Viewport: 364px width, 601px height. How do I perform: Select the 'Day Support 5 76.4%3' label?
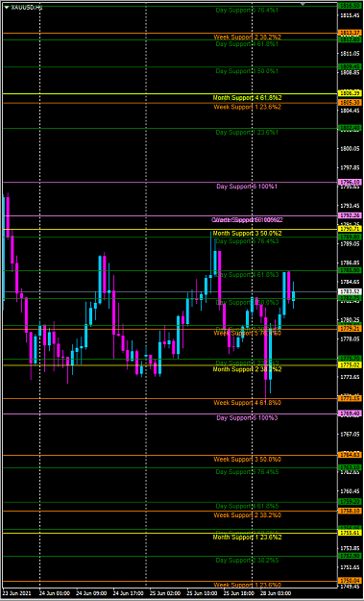[x=247, y=241]
